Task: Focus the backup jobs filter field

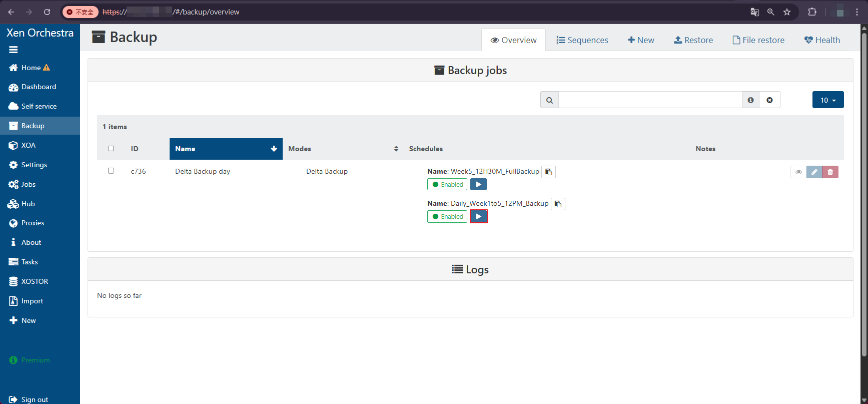Action: (650, 100)
